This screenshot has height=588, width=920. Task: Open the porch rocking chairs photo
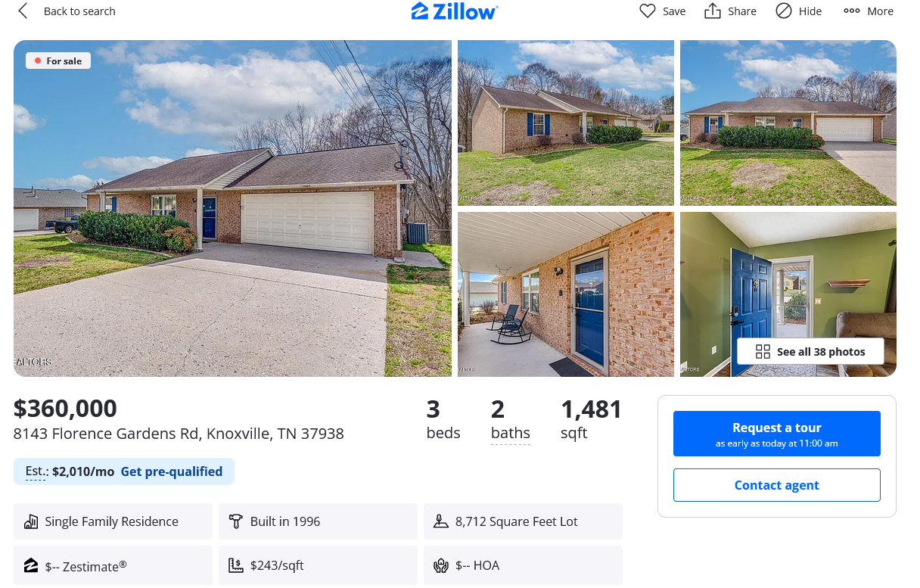pos(566,294)
